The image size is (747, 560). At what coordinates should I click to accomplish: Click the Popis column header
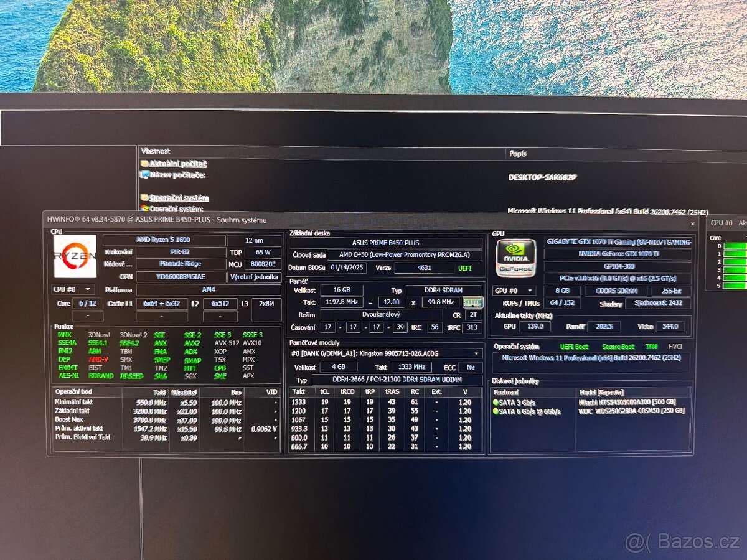(518, 153)
